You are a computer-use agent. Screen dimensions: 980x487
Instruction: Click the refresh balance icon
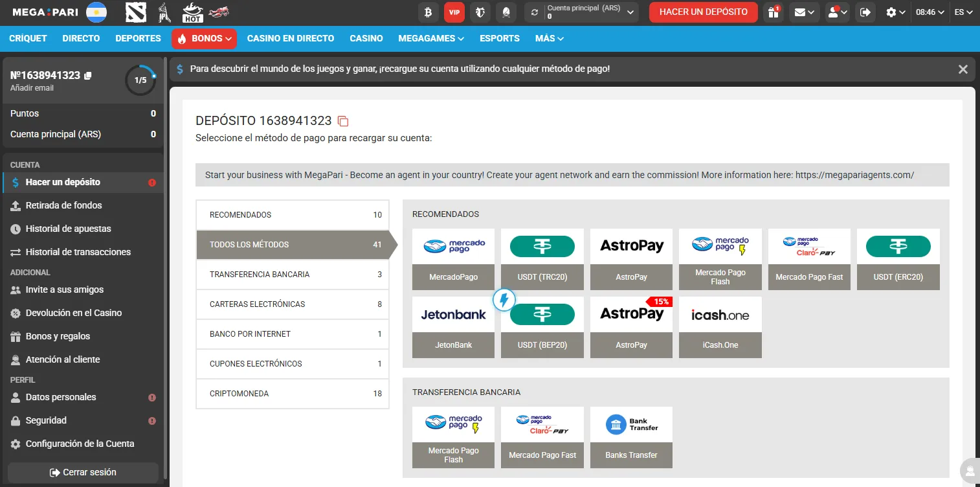click(x=535, y=12)
